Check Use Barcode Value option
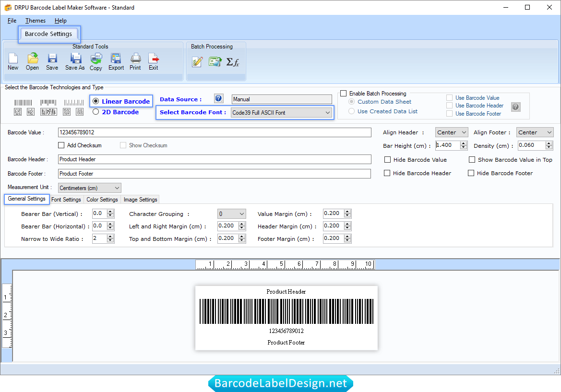This screenshot has height=392, width=561. [449, 98]
